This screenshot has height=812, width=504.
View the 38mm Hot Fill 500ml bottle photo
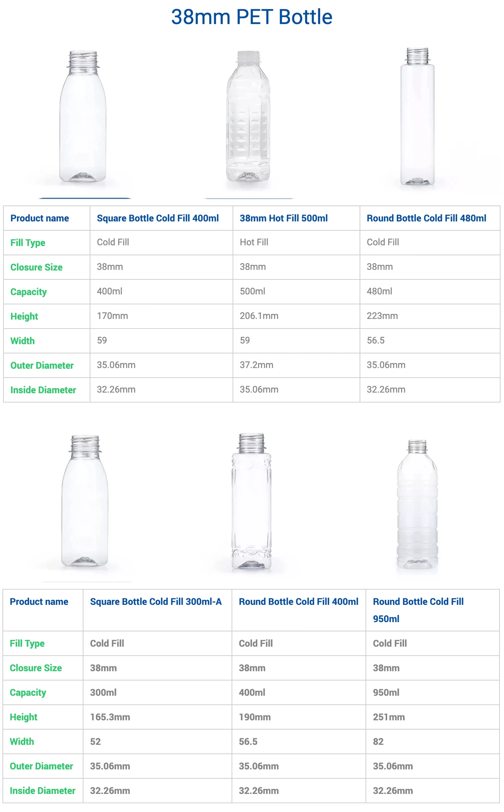[248, 116]
